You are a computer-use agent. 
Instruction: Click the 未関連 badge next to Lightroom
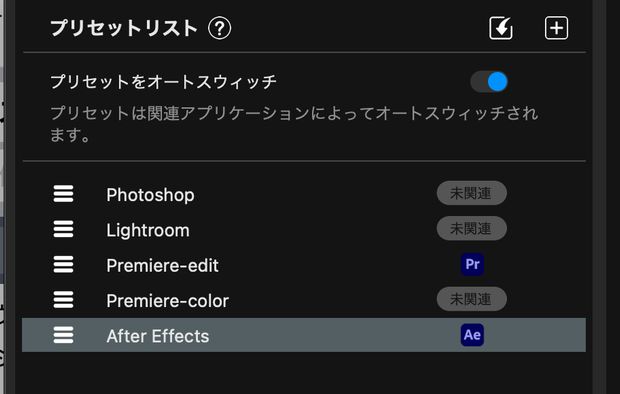pyautogui.click(x=472, y=228)
